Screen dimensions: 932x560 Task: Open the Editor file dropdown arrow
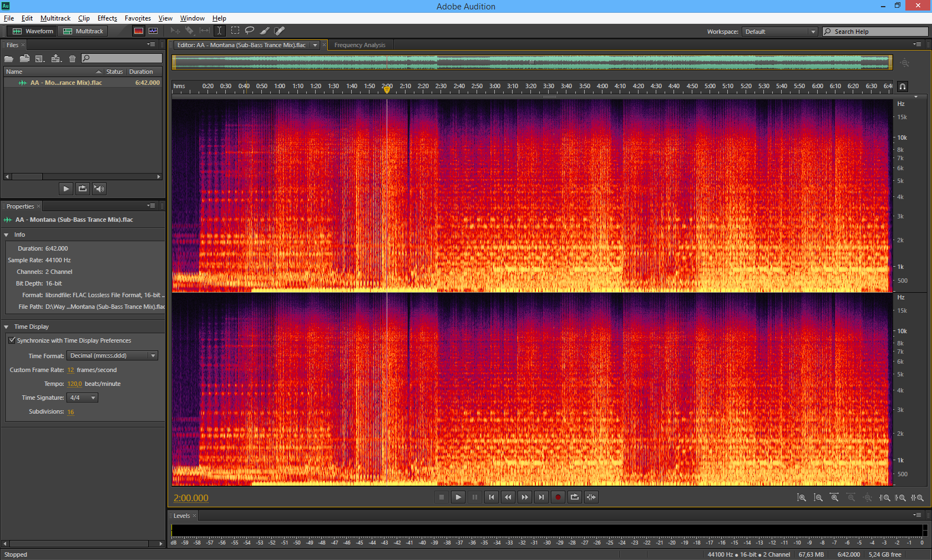point(315,45)
